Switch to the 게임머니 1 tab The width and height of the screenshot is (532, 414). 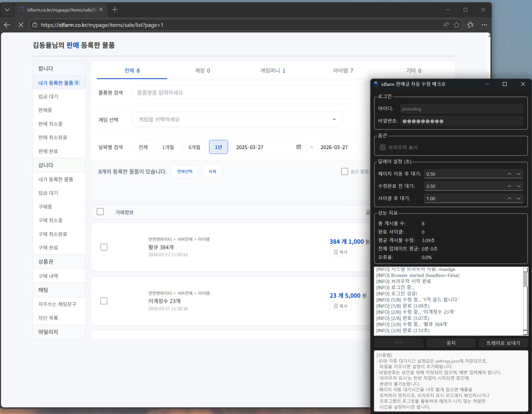pyautogui.click(x=273, y=71)
